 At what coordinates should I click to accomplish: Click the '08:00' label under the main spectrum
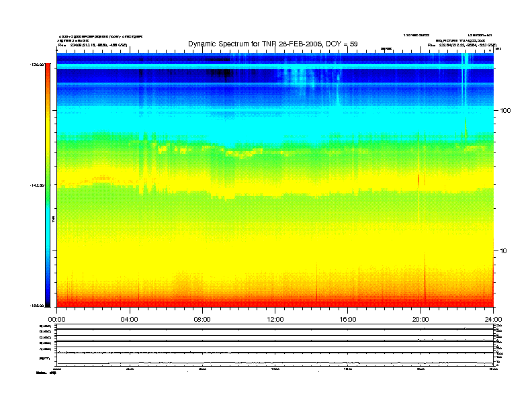[202, 320]
